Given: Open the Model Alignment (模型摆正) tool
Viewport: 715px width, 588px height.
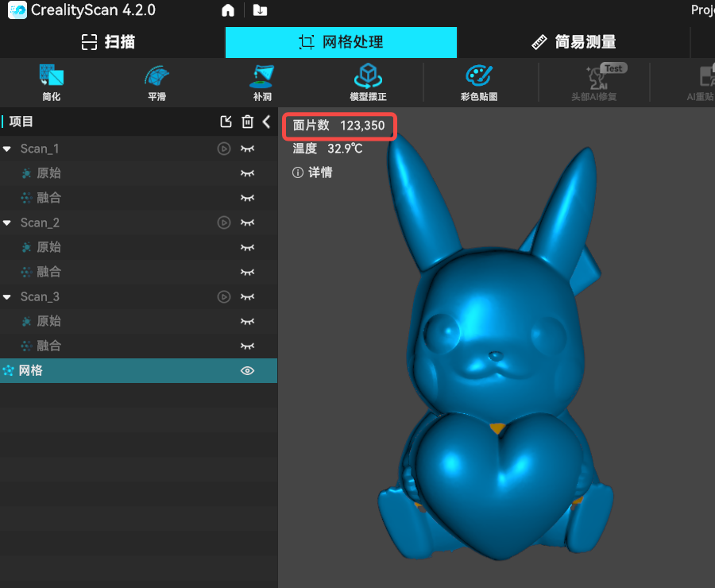Looking at the screenshot, I should (368, 83).
